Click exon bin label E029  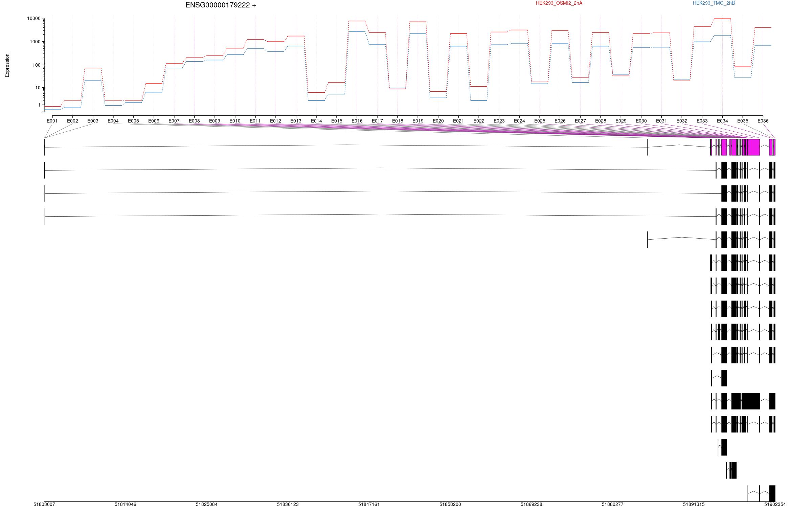621,121
